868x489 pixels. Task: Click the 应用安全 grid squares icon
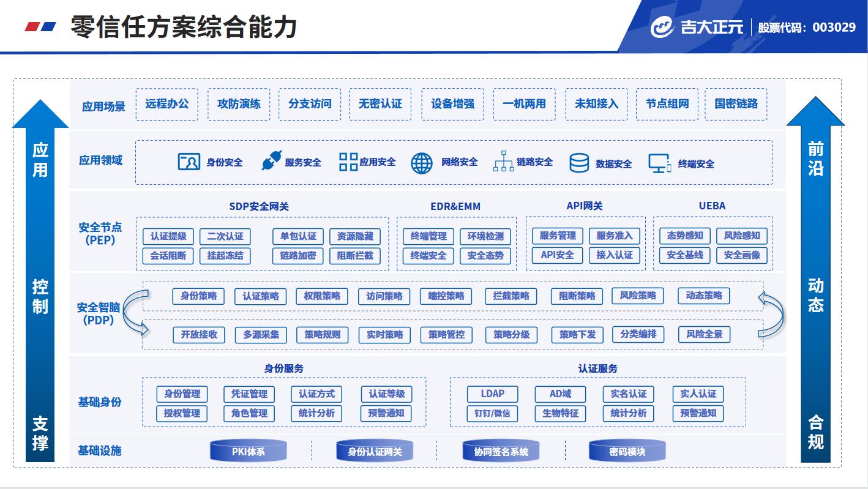point(348,162)
